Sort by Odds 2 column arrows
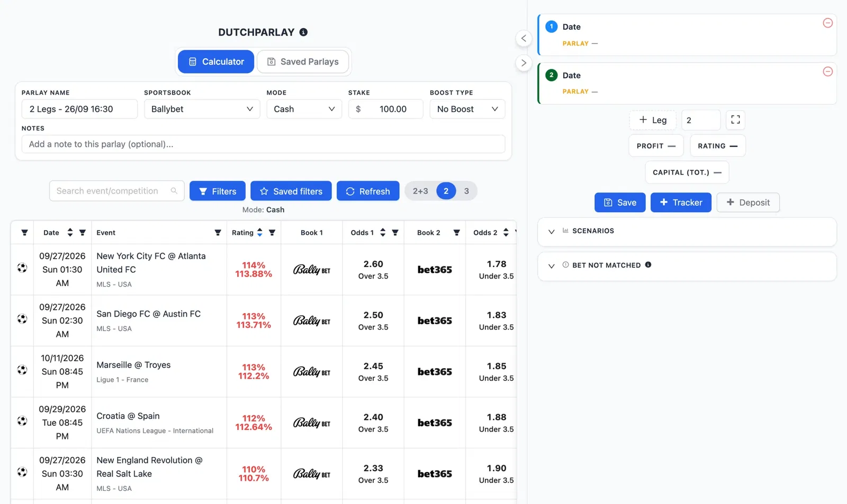The image size is (847, 504). 506,233
